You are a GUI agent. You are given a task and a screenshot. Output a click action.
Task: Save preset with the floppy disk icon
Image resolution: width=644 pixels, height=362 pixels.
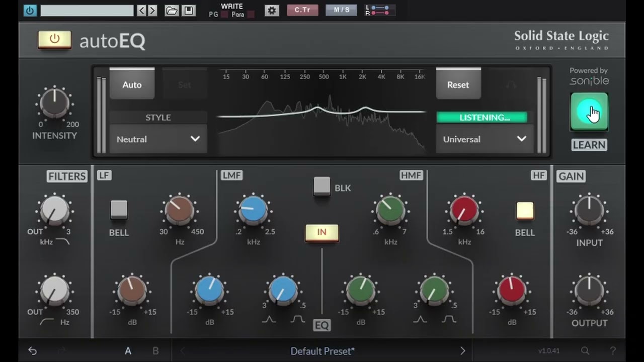pos(188,11)
